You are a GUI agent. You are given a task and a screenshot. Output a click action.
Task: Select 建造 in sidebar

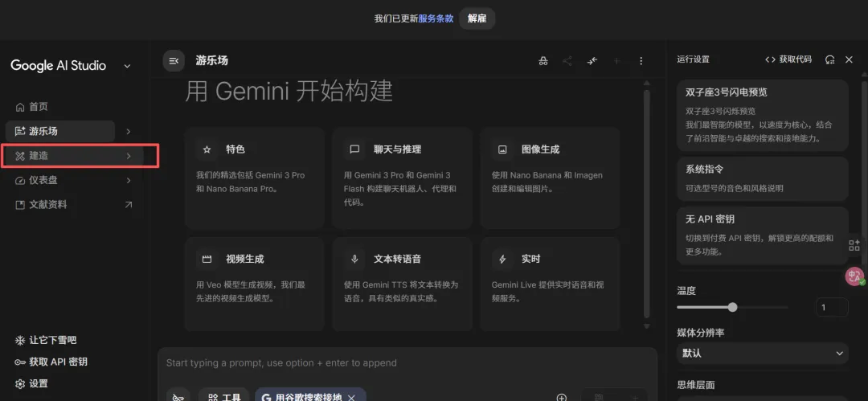click(x=74, y=156)
